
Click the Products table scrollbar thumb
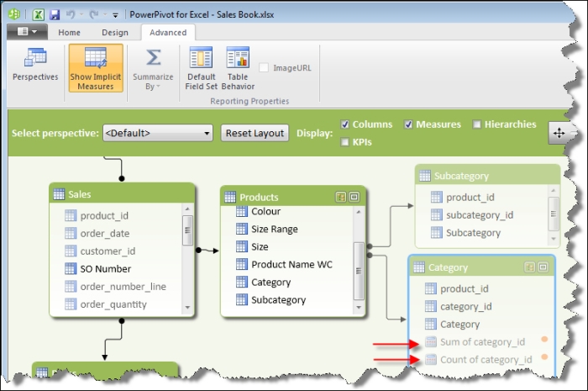pos(359,271)
